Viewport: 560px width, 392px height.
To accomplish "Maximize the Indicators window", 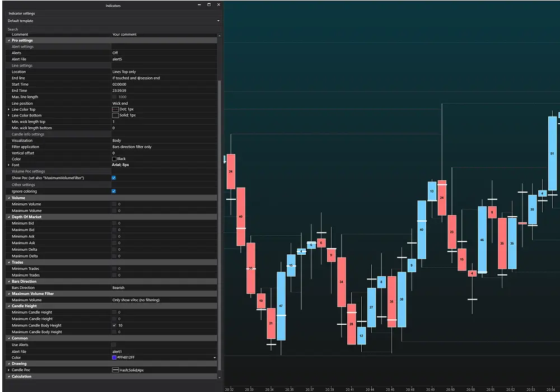I will (x=209, y=5).
